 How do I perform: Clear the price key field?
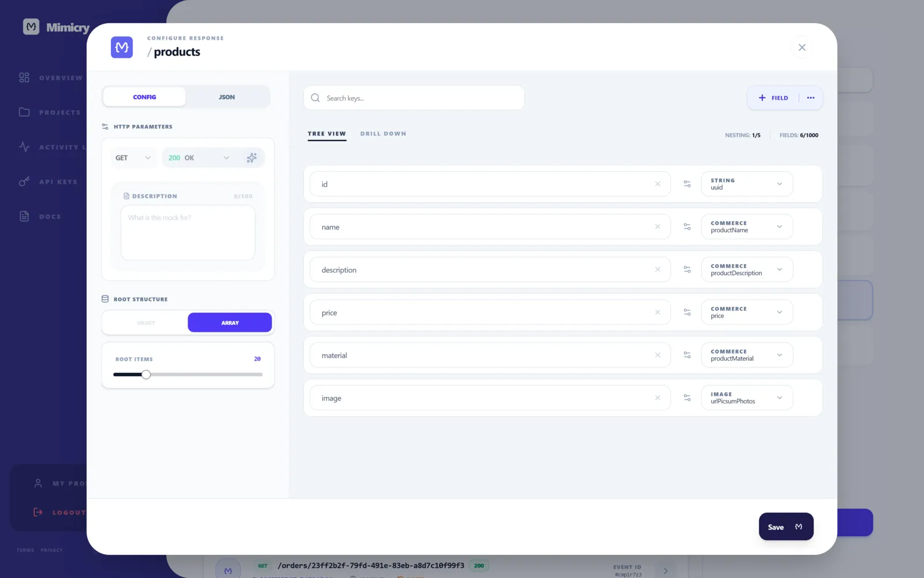coord(658,312)
